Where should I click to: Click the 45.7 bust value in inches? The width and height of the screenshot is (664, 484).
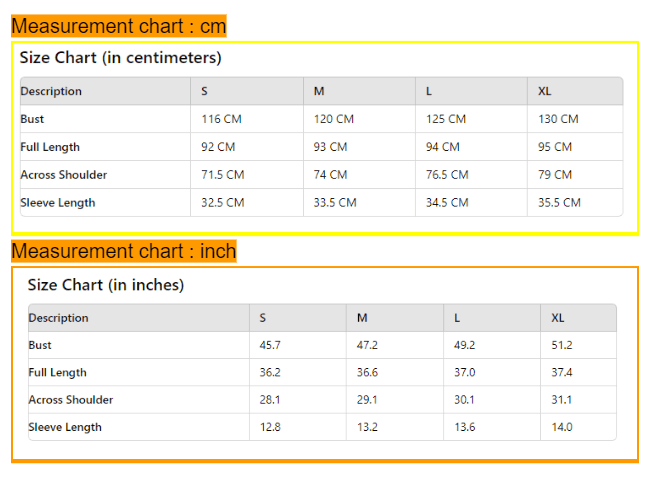[270, 345]
